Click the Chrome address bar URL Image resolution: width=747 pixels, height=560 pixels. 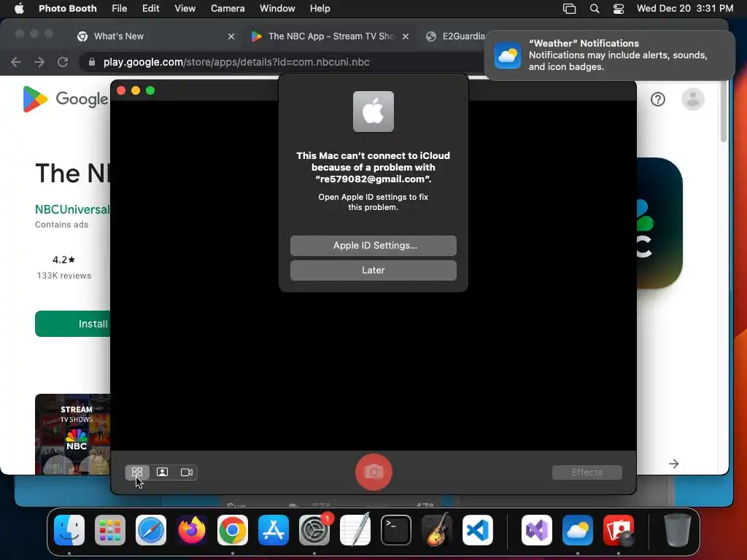click(x=236, y=62)
